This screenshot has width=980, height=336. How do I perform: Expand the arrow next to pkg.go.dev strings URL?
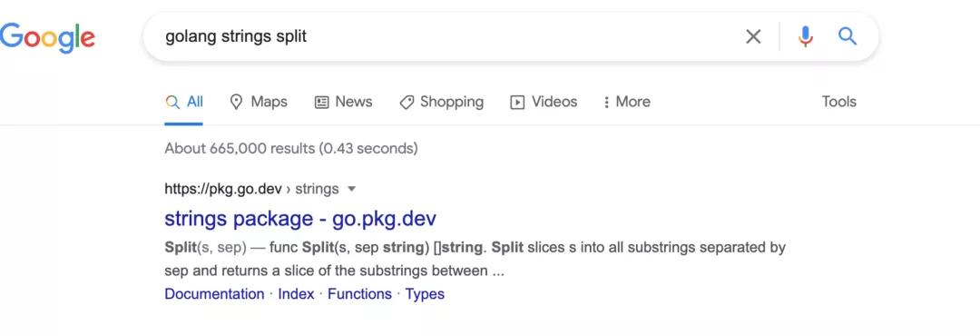tap(351, 188)
